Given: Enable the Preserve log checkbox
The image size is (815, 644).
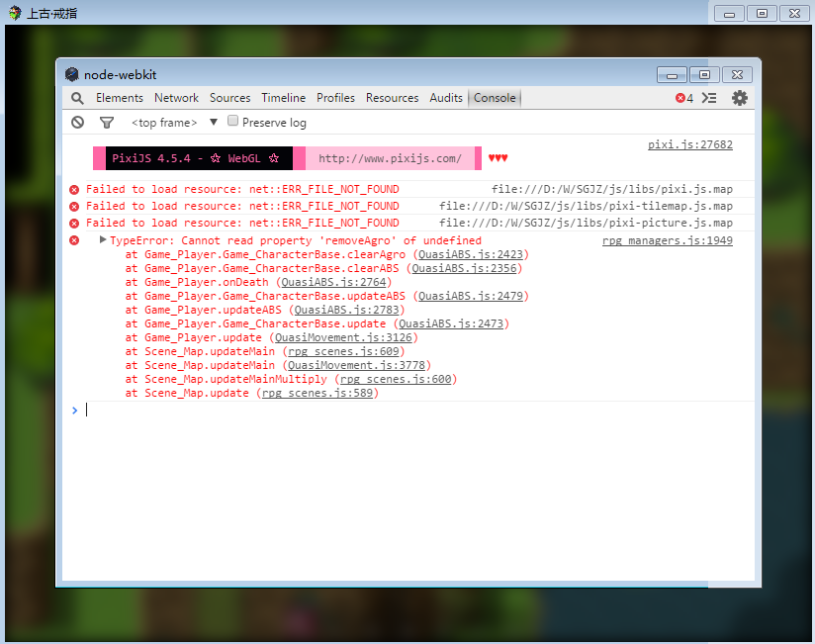Looking at the screenshot, I should tap(232, 121).
